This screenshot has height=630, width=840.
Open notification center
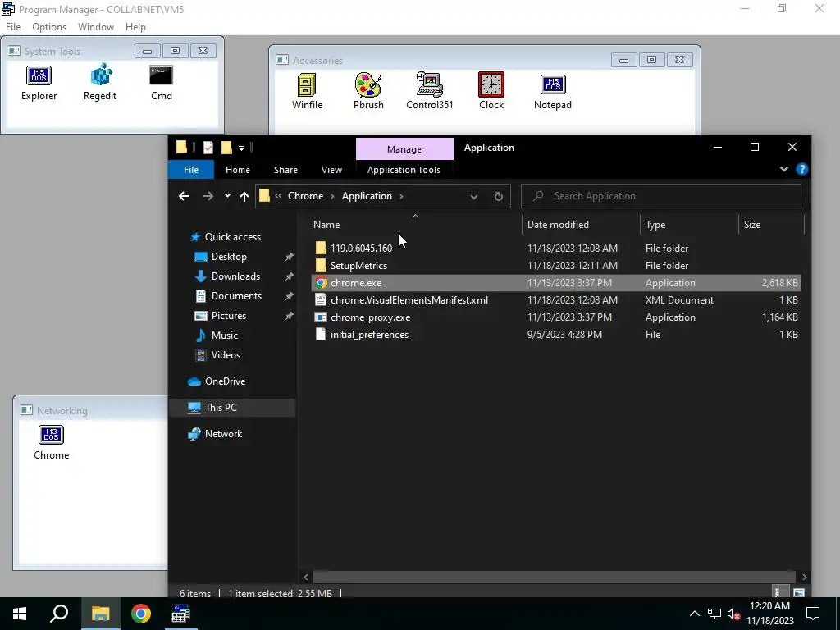click(813, 614)
